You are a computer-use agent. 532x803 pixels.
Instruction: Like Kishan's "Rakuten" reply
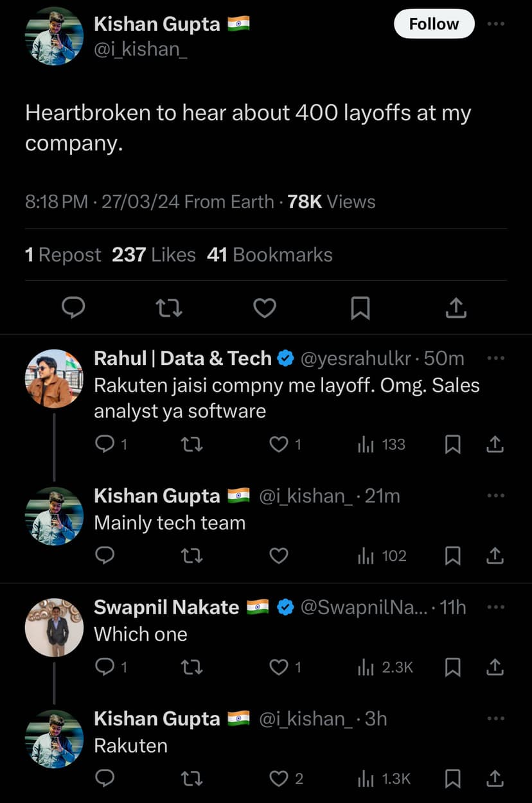point(279,779)
